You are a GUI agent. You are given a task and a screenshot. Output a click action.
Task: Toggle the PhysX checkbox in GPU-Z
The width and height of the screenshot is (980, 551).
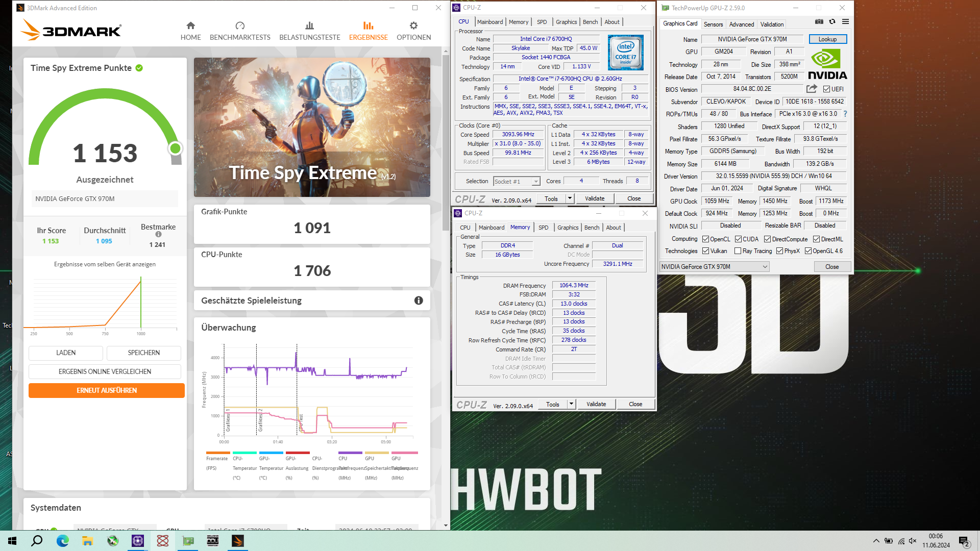point(779,251)
